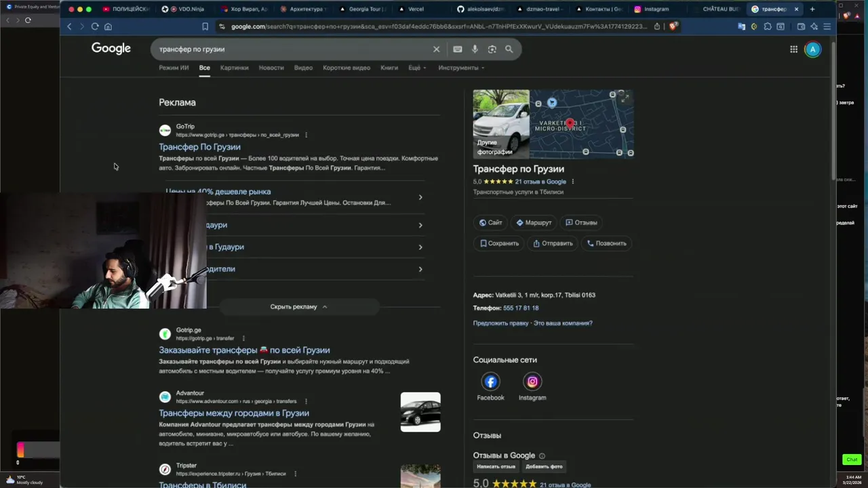Open 21 отзыв в Google link
This screenshot has height=488, width=868.
pos(540,182)
